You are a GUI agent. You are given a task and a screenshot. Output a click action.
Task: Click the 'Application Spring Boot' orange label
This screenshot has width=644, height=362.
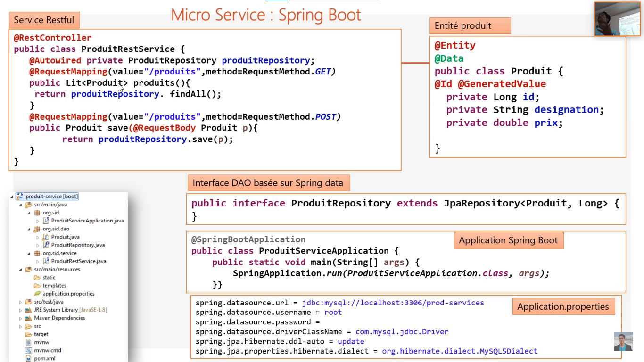[x=508, y=240]
